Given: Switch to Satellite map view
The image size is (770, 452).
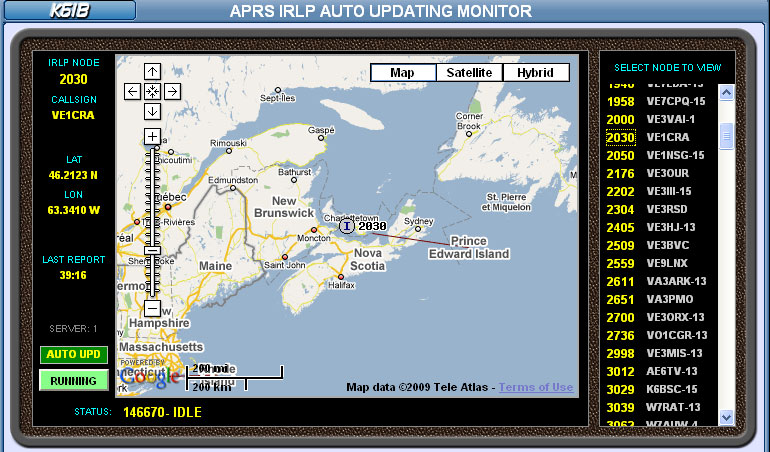Looking at the screenshot, I should point(469,73).
